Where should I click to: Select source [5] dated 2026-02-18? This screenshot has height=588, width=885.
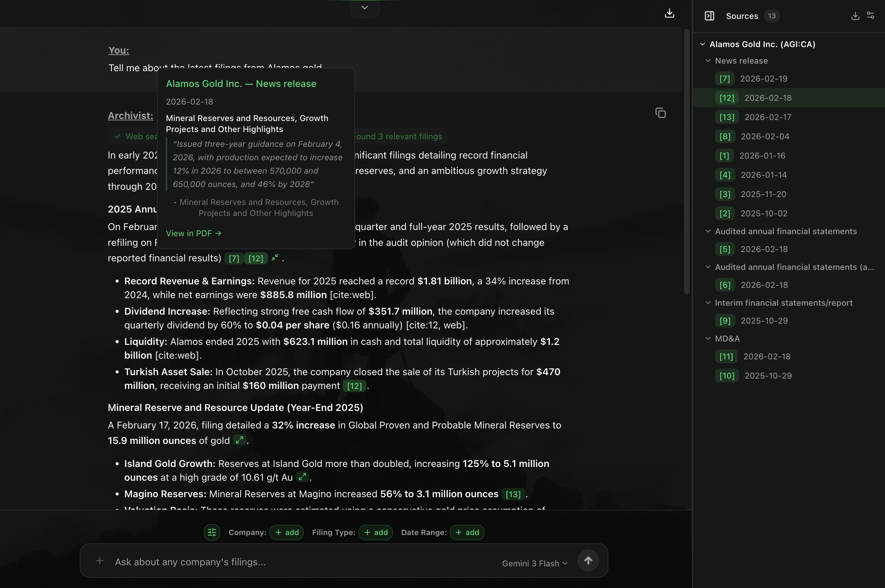[789, 249]
